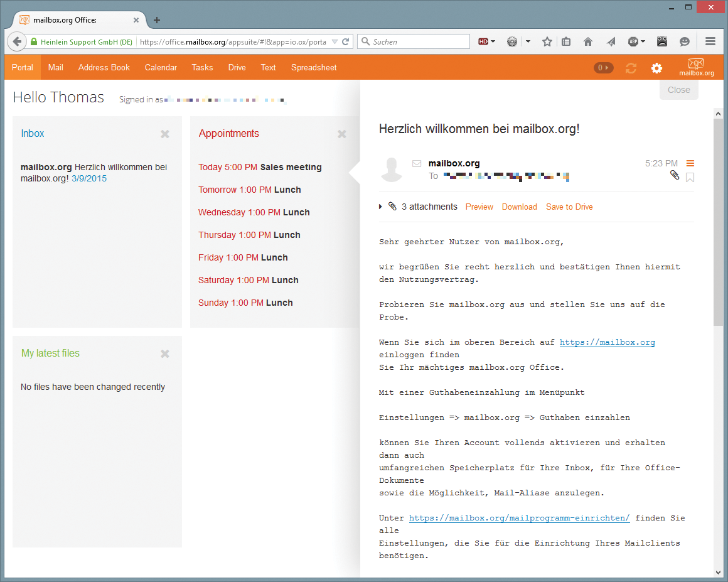Open the settings gear in the orange bar
Viewport: 728px width, 582px height.
[656, 68]
